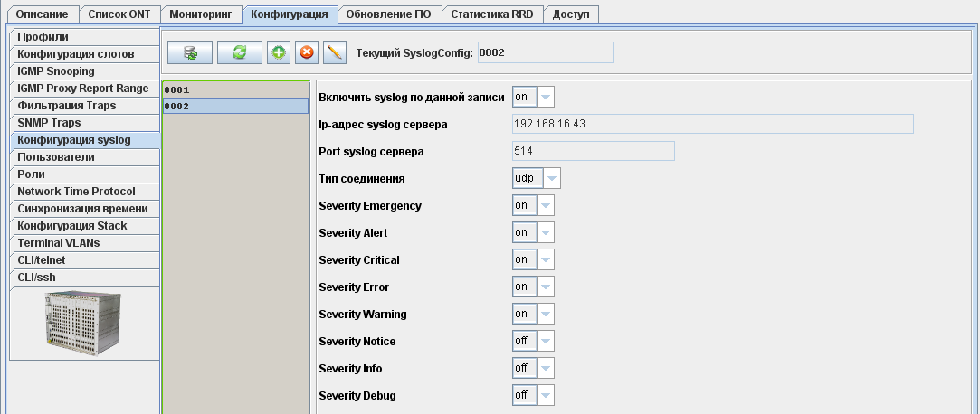Viewport: 980px width, 414px height.
Task: Open Severity Notice dropdown
Action: 533,342
